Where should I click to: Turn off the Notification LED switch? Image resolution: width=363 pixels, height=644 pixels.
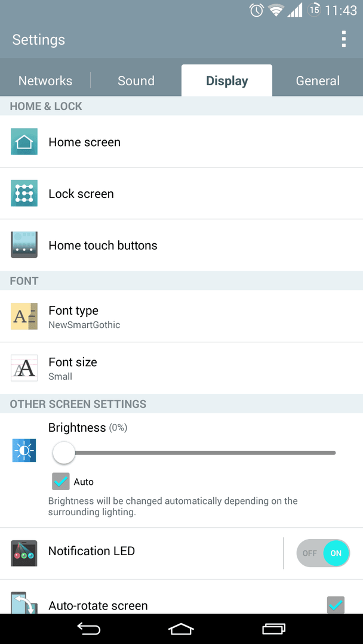point(323,553)
